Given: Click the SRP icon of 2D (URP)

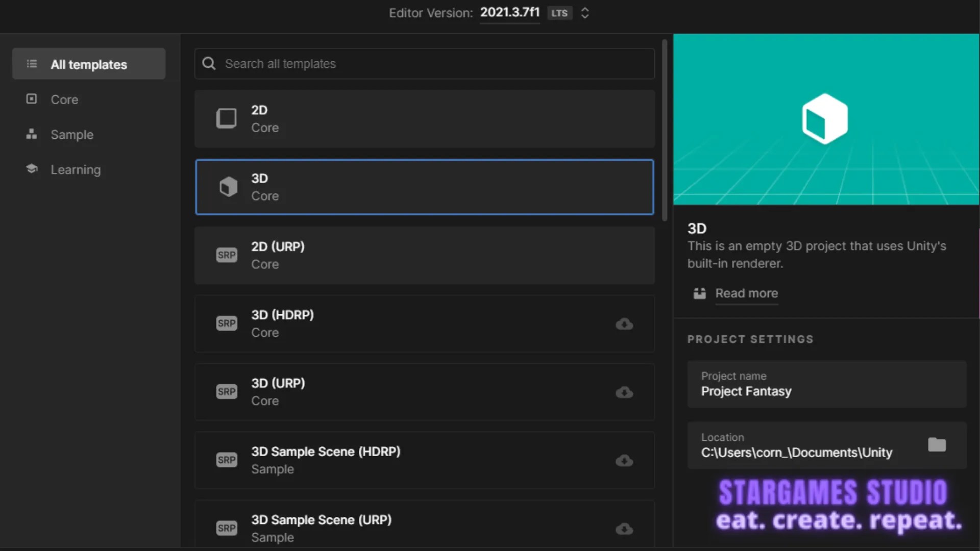Looking at the screenshot, I should (x=227, y=255).
